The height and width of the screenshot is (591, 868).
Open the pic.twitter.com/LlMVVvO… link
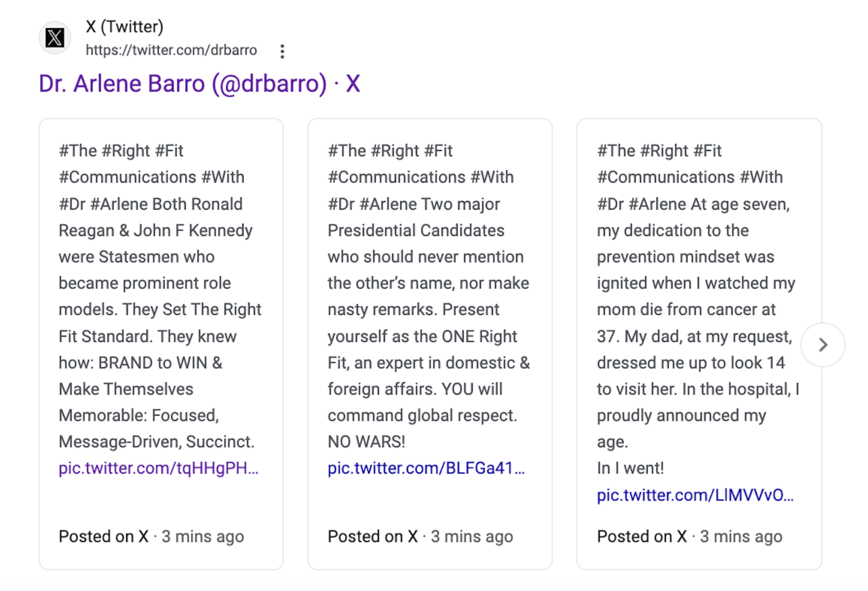coord(696,495)
